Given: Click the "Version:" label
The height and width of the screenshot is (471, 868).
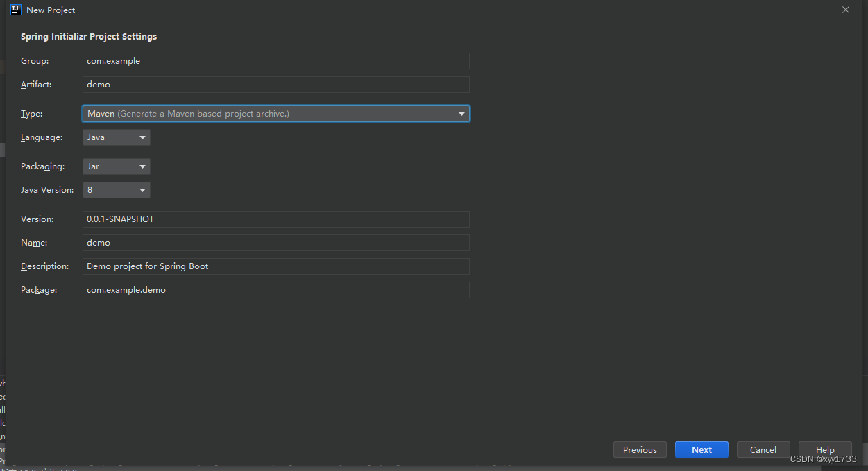Looking at the screenshot, I should 37,219.
